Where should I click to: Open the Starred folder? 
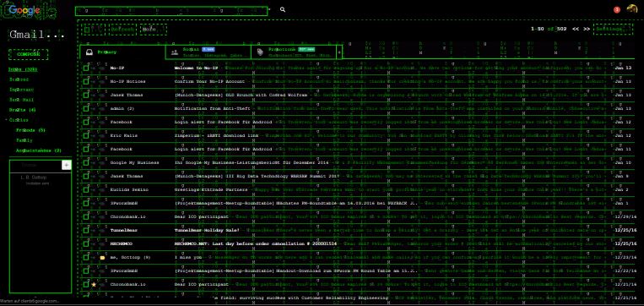[x=19, y=79]
